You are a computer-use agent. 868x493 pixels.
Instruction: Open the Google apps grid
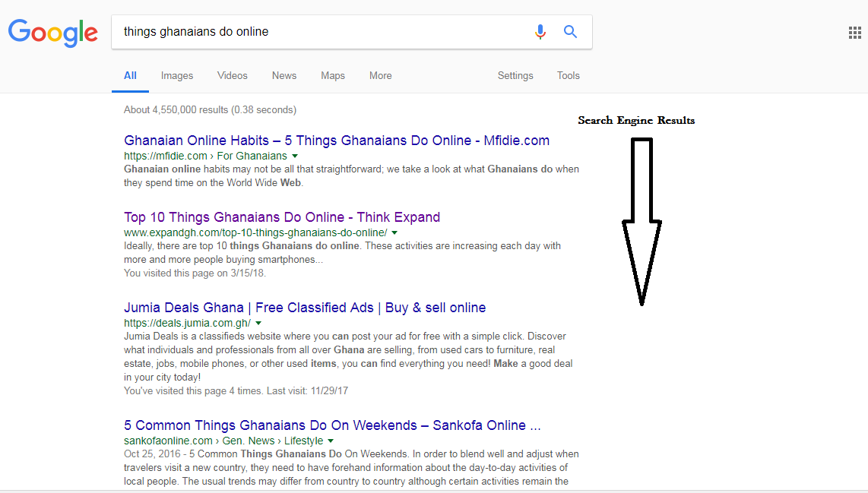[855, 33]
